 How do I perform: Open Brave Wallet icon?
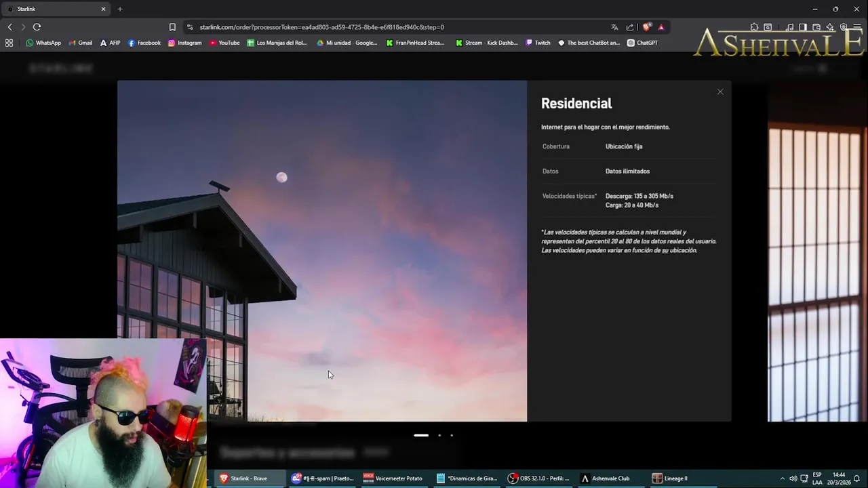pos(816,27)
